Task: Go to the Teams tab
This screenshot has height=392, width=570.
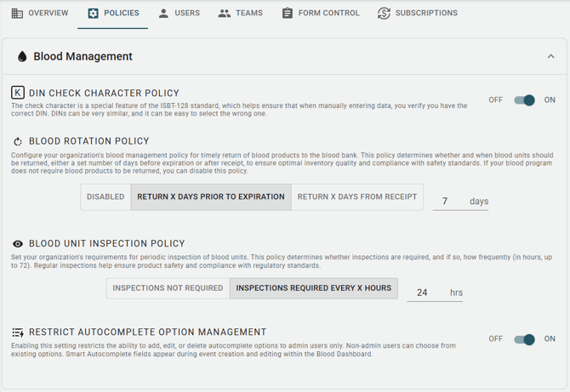Action: coord(240,13)
